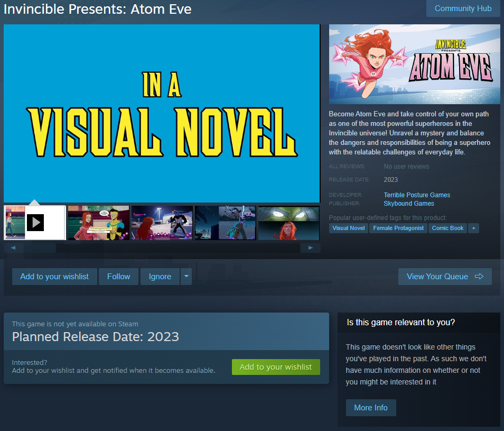Click the Ignore button

click(160, 276)
